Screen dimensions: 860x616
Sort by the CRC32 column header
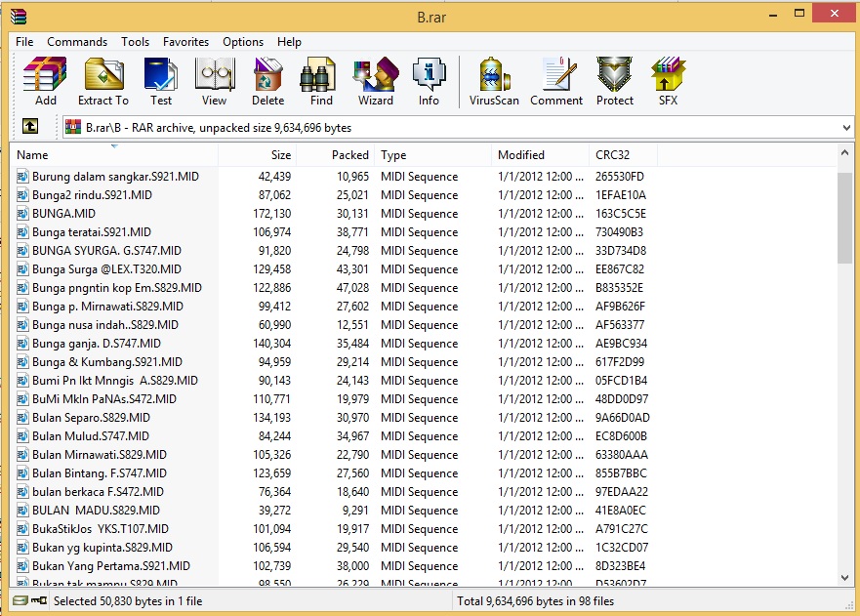coord(623,154)
